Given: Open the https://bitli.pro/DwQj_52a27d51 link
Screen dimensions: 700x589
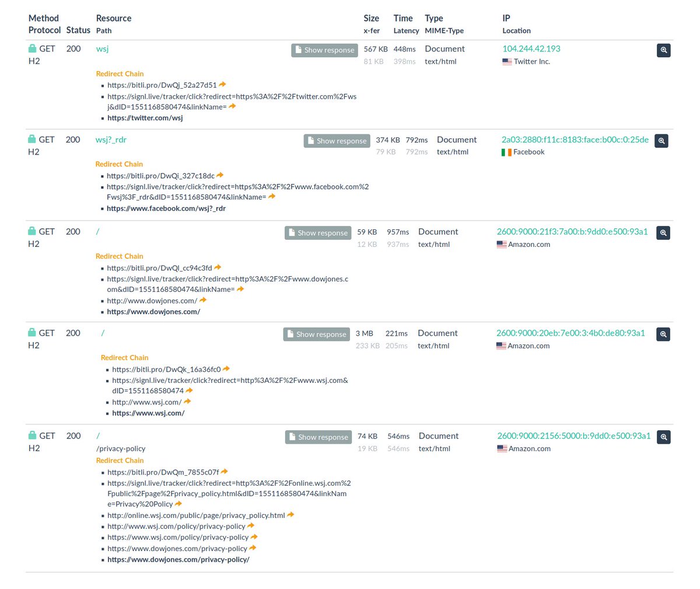Looking at the screenshot, I should click(162, 85).
